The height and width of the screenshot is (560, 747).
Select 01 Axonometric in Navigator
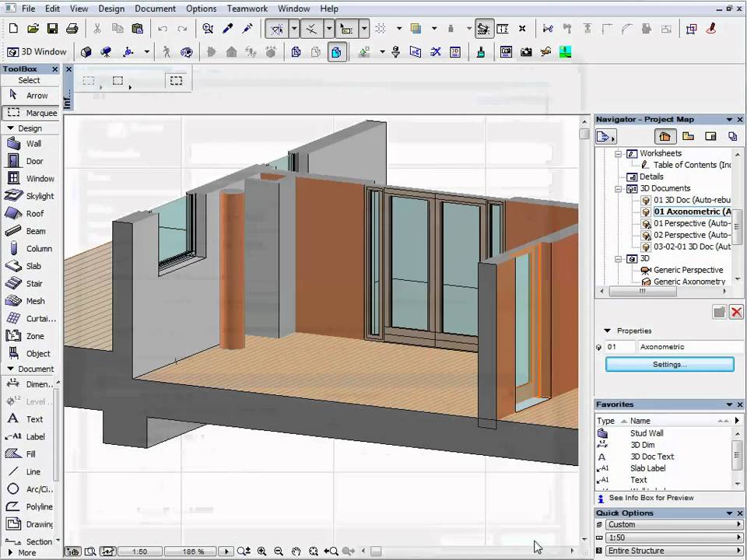[686, 212]
